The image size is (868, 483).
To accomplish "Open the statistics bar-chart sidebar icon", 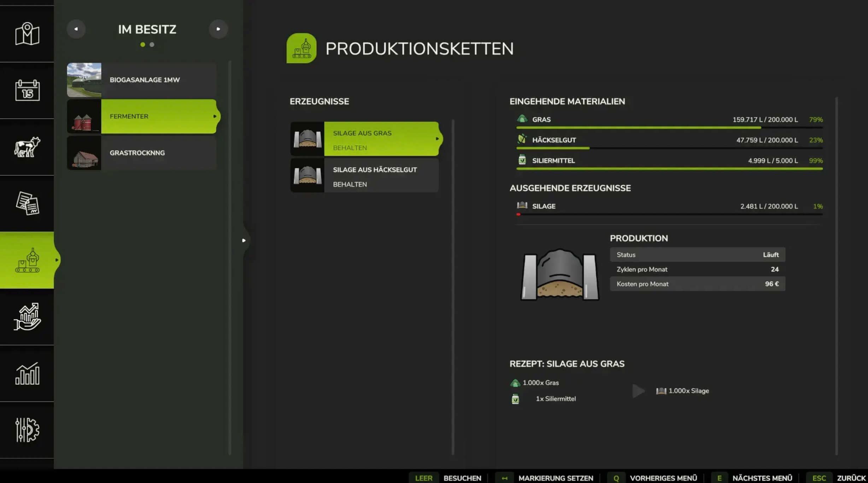I will pyautogui.click(x=27, y=373).
